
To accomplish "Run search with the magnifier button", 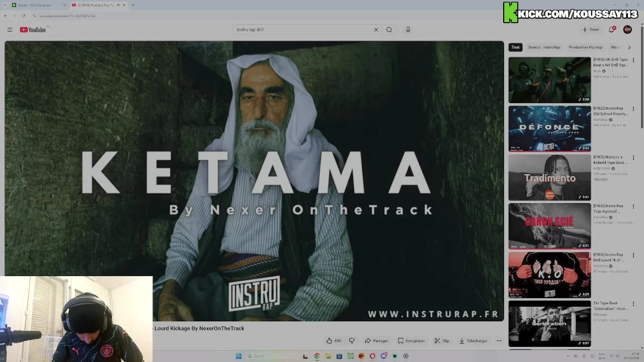I will click(389, 30).
